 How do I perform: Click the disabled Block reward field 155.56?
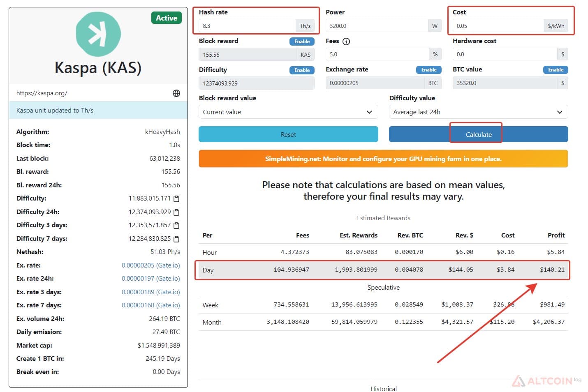click(x=248, y=55)
